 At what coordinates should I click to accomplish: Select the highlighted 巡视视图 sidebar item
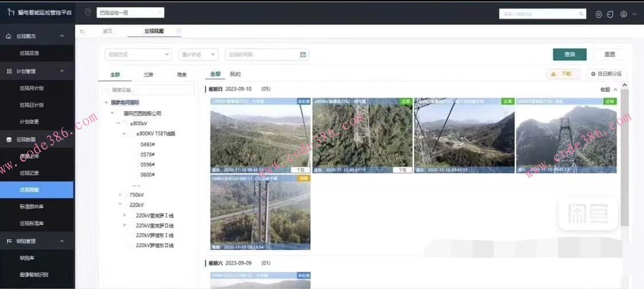click(37, 190)
